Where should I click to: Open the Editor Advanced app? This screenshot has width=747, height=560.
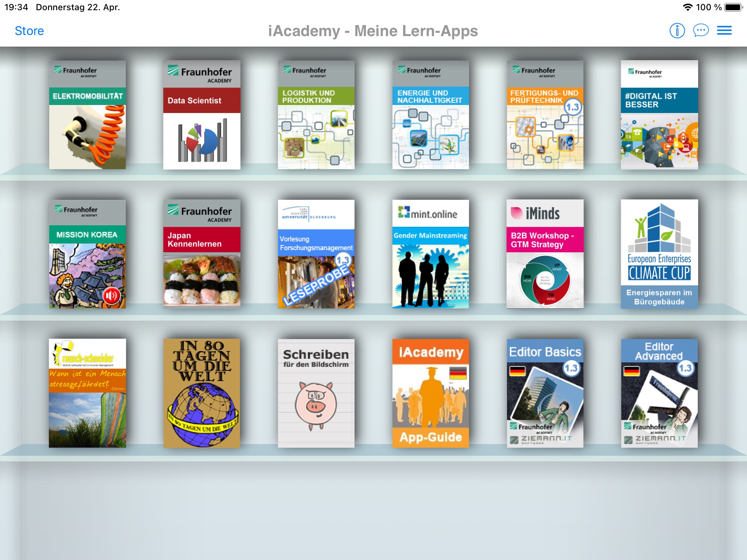659,393
